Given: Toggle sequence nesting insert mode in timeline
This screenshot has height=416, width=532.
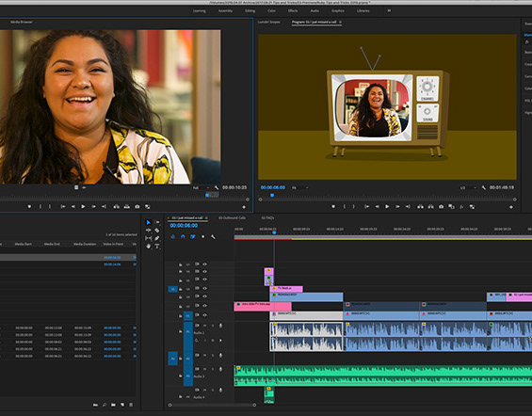Looking at the screenshot, I should pyautogui.click(x=173, y=236).
